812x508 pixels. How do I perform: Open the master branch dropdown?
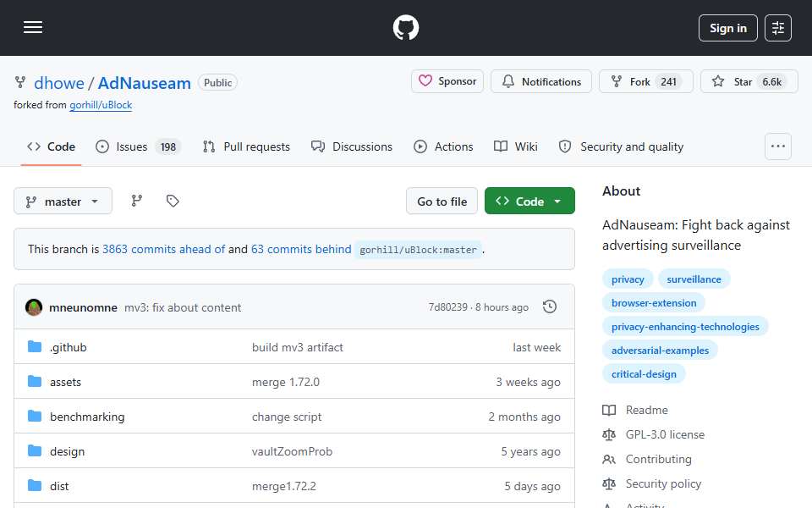(x=63, y=202)
